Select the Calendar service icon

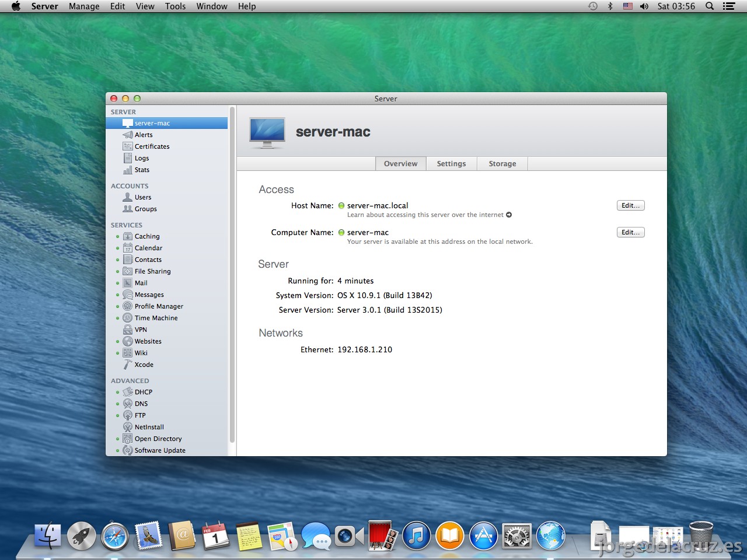coord(128,248)
